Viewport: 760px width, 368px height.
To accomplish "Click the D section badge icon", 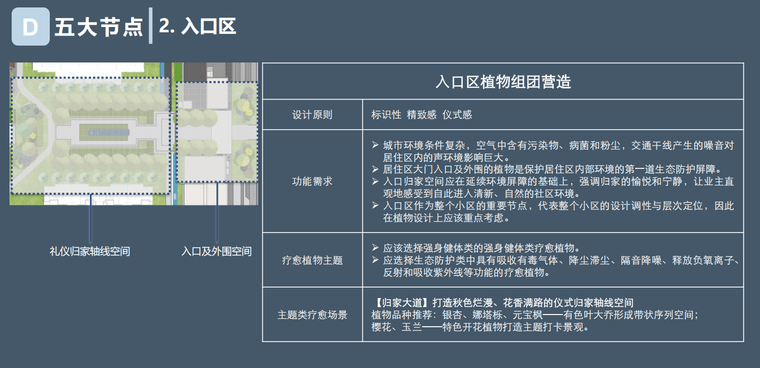I will coord(31,27).
